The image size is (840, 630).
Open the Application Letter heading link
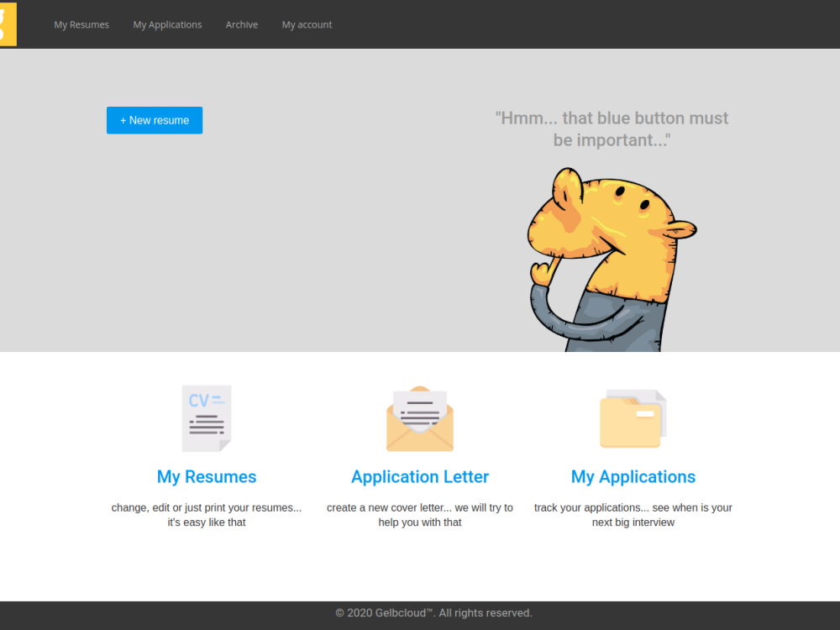[x=420, y=476]
